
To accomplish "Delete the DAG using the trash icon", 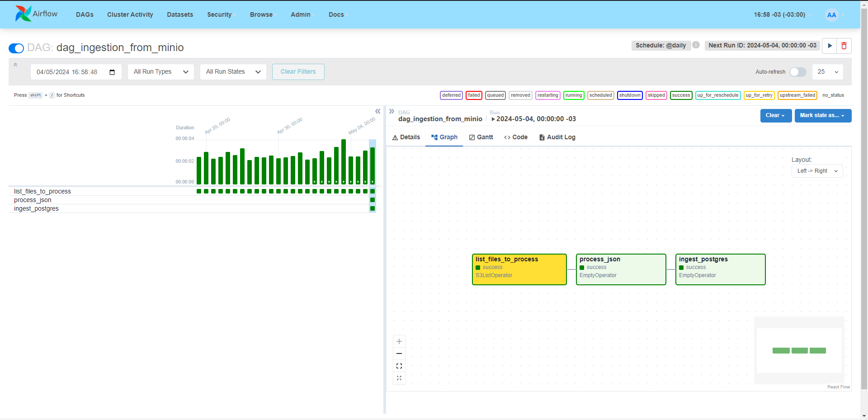I will tap(844, 46).
